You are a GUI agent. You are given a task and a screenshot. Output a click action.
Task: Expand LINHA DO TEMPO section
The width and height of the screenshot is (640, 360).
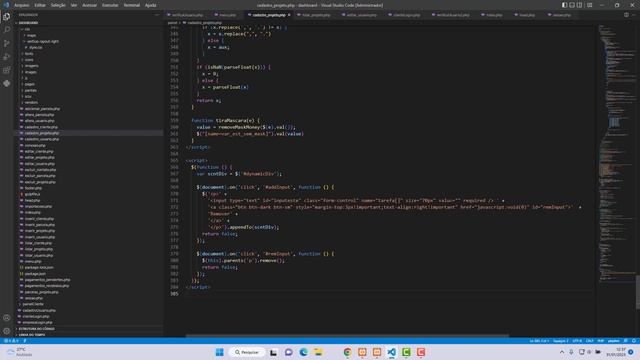31,335
